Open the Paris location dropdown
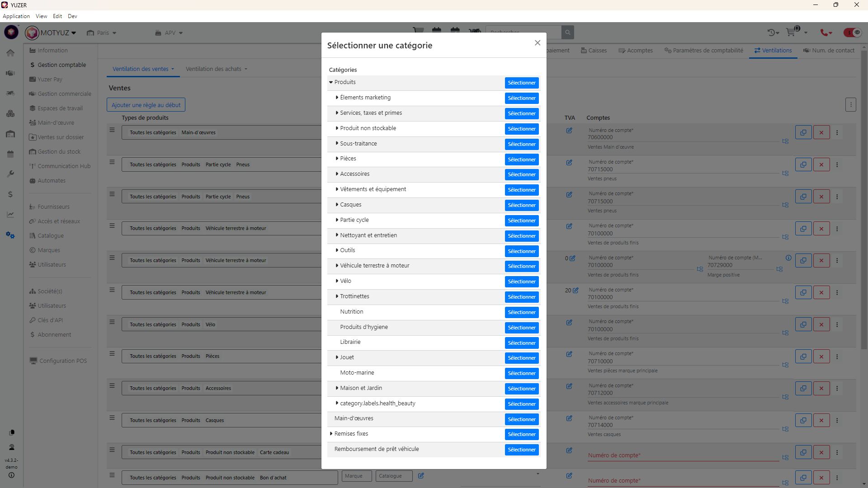The image size is (868, 488). click(x=102, y=33)
